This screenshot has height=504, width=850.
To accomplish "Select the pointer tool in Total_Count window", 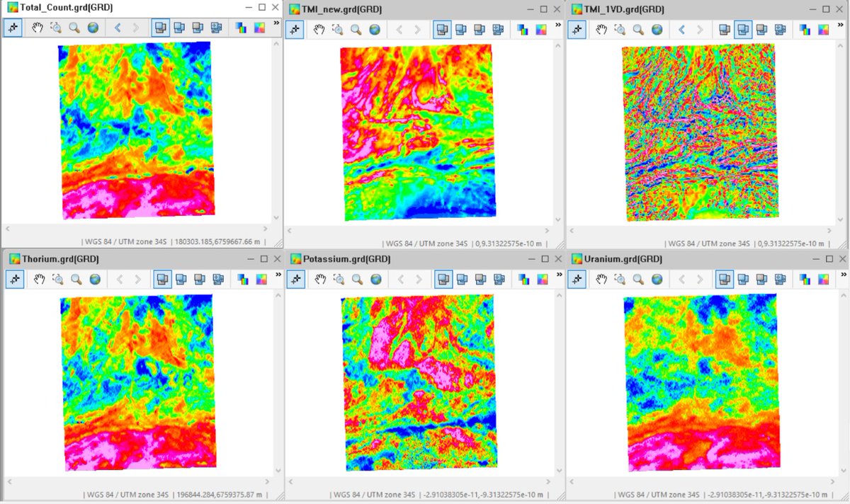I will 13,28.
